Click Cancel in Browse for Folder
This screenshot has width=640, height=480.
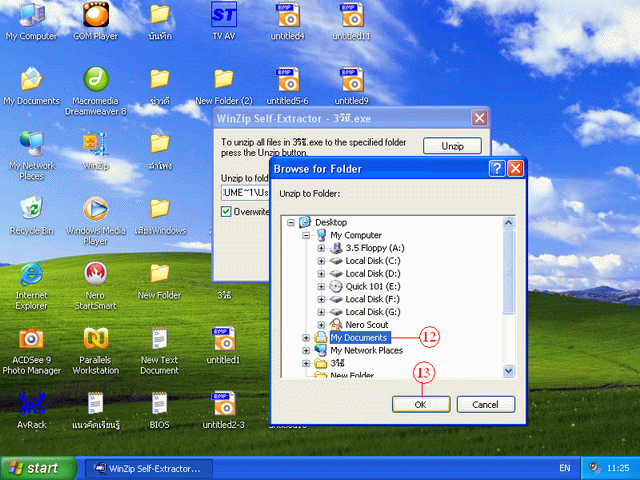[486, 404]
